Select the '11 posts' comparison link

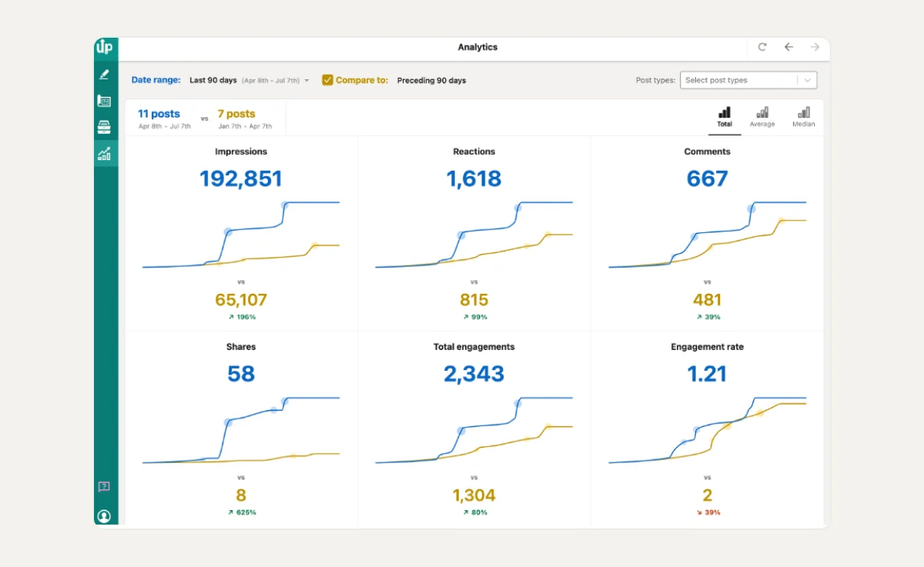[x=159, y=113]
